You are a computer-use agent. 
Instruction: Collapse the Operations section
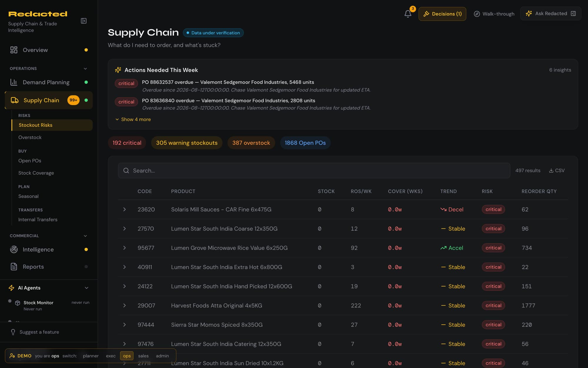(x=85, y=69)
